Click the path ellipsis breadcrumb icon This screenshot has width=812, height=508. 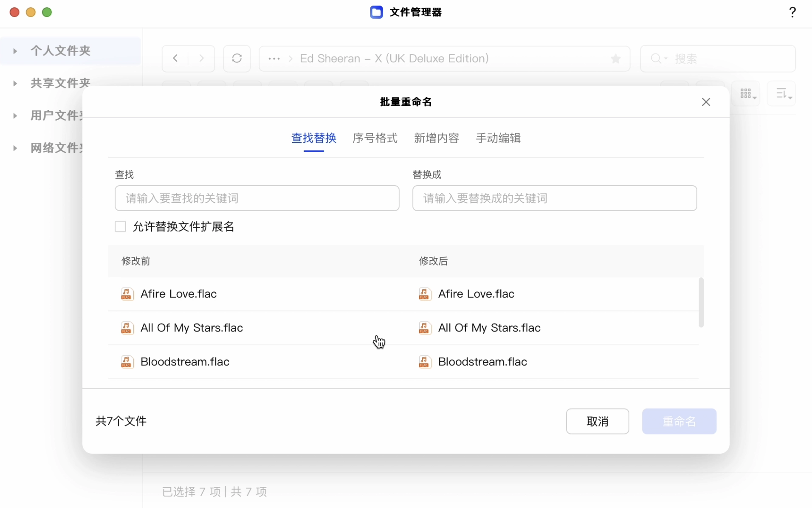click(274, 59)
